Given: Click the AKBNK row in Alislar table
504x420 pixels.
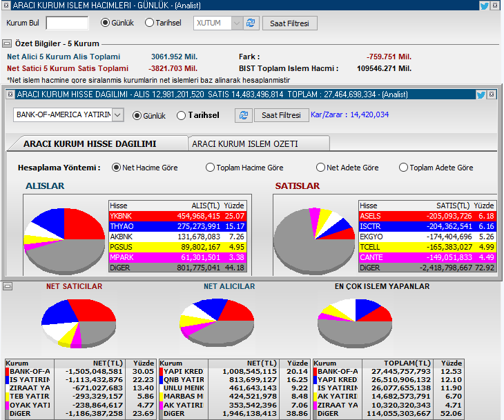Looking at the screenshot, I should click(x=177, y=237).
